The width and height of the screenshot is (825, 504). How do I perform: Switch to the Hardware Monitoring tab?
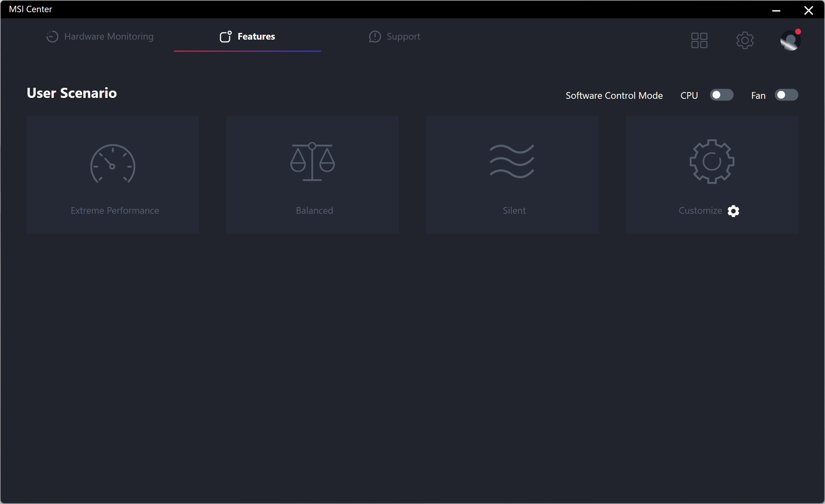click(x=108, y=37)
